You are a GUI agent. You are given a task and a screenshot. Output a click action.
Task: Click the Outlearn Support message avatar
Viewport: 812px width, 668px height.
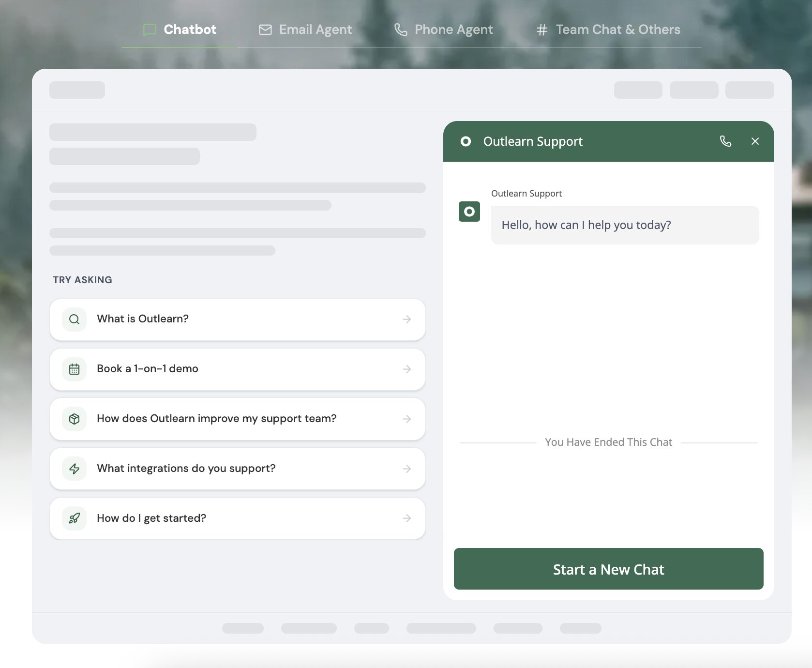coord(469,212)
